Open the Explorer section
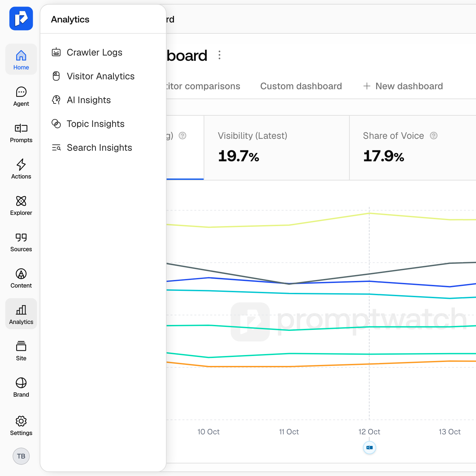This screenshot has width=476, height=476. click(x=21, y=205)
